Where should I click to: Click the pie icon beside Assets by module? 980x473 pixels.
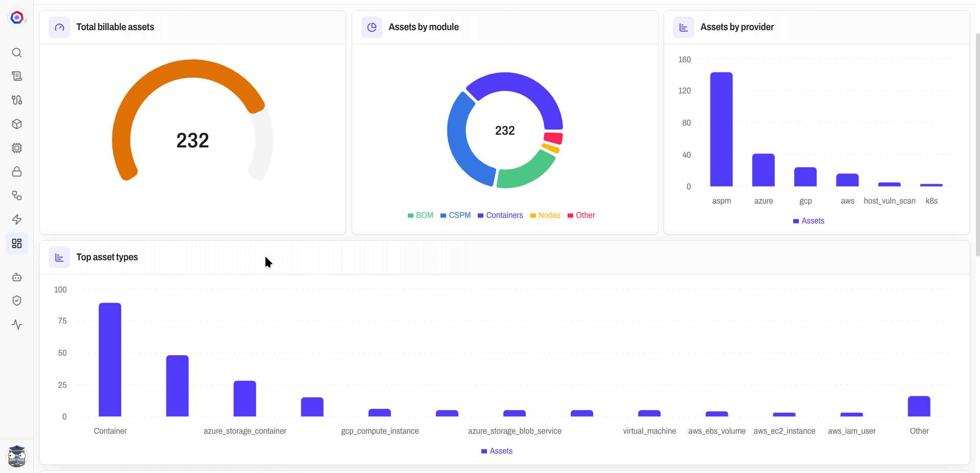pyautogui.click(x=372, y=27)
